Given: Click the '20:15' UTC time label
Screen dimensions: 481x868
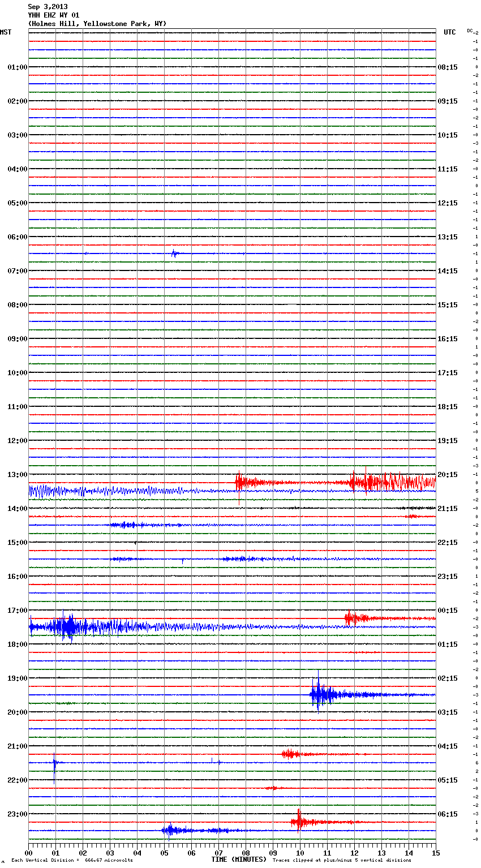Looking at the screenshot, I should tap(448, 475).
